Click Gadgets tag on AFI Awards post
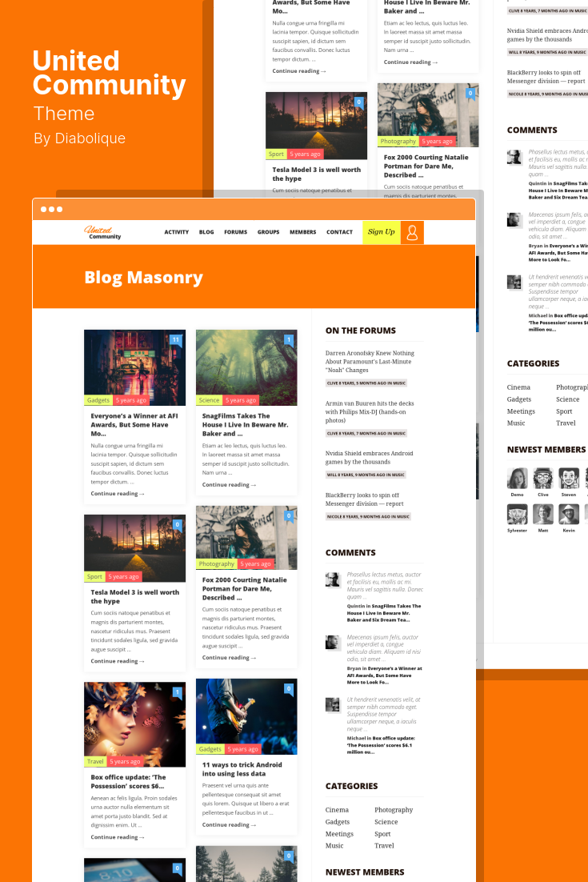588x882 pixels. click(98, 400)
